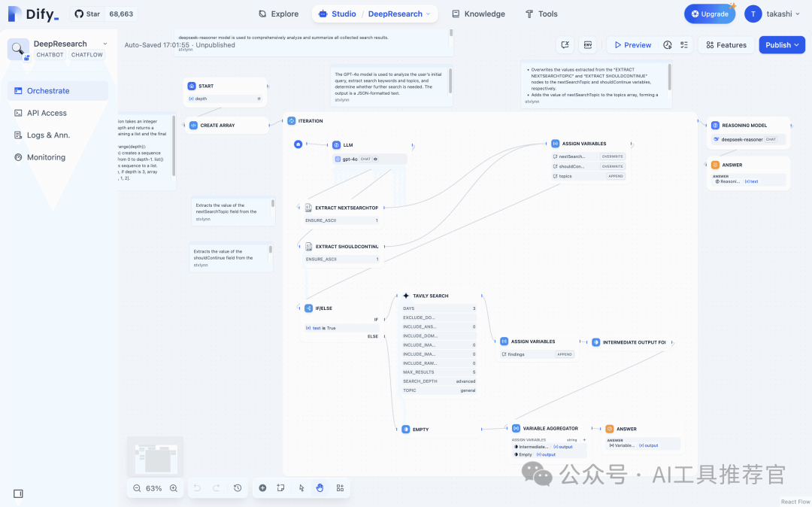View the run history icon

(x=668, y=45)
